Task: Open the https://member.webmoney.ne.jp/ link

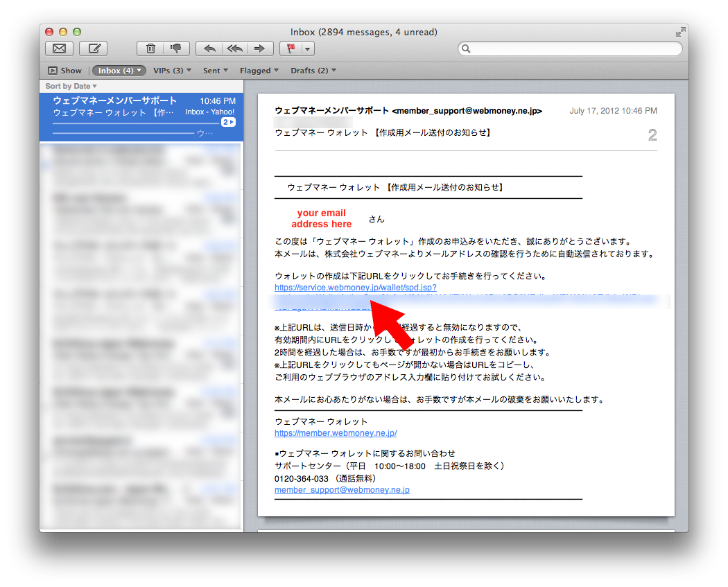Action: pos(335,433)
